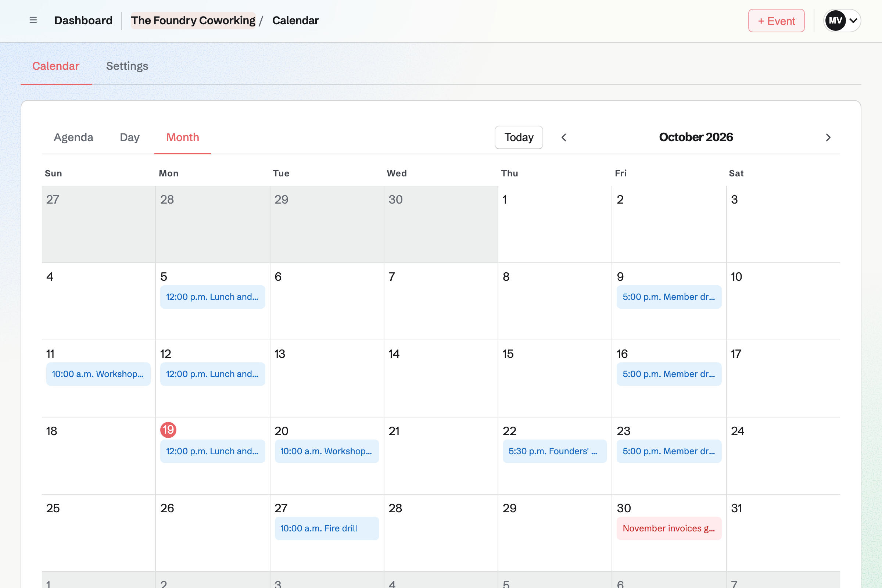Select the October 1 day cell
The width and height of the screenshot is (882, 588).
[x=555, y=224]
